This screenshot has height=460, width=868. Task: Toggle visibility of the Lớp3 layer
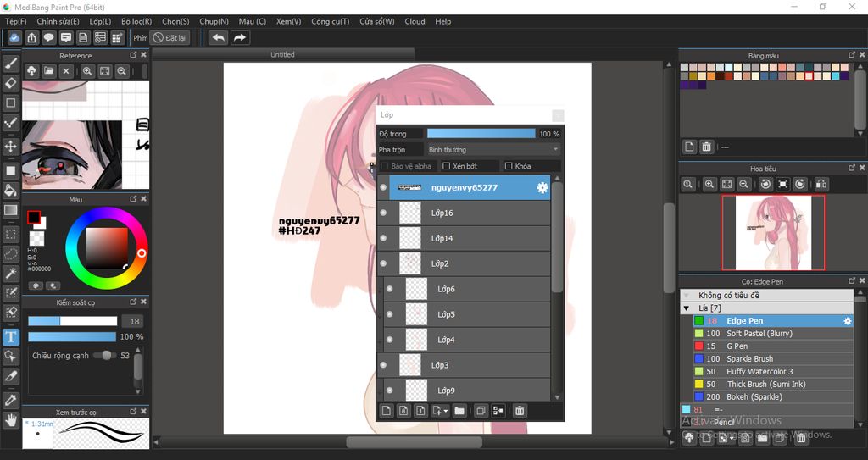pyautogui.click(x=383, y=365)
